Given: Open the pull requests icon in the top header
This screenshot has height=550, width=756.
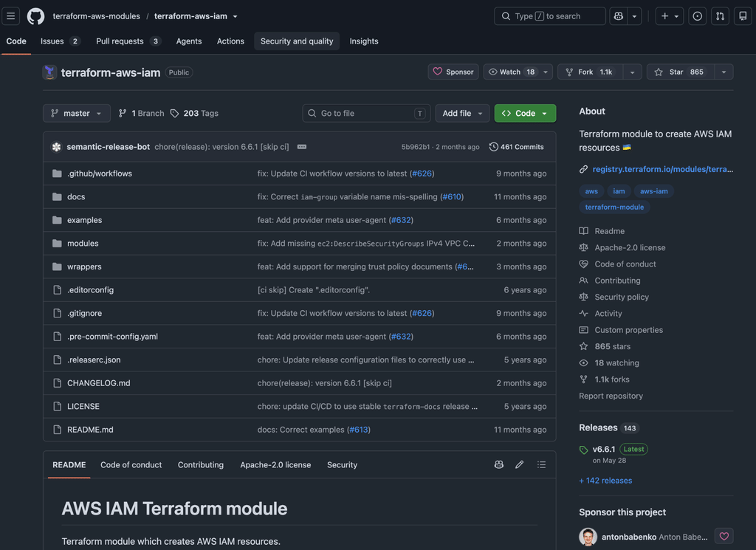Looking at the screenshot, I should coord(720,16).
